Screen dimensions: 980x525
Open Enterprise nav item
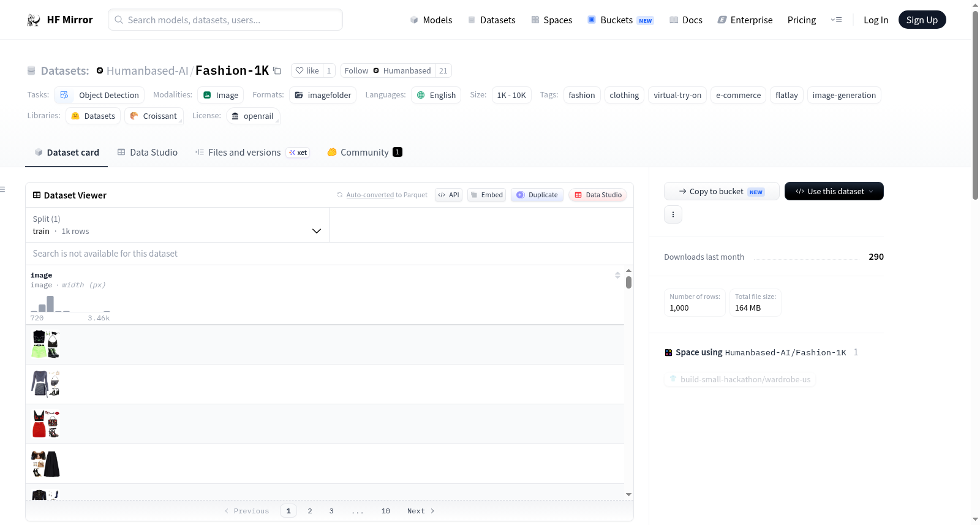pos(745,20)
